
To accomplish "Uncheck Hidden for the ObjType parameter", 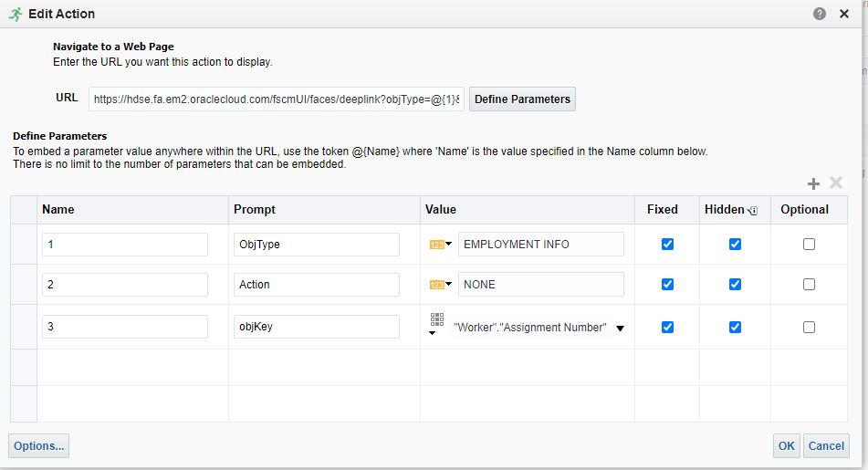I will (x=735, y=245).
